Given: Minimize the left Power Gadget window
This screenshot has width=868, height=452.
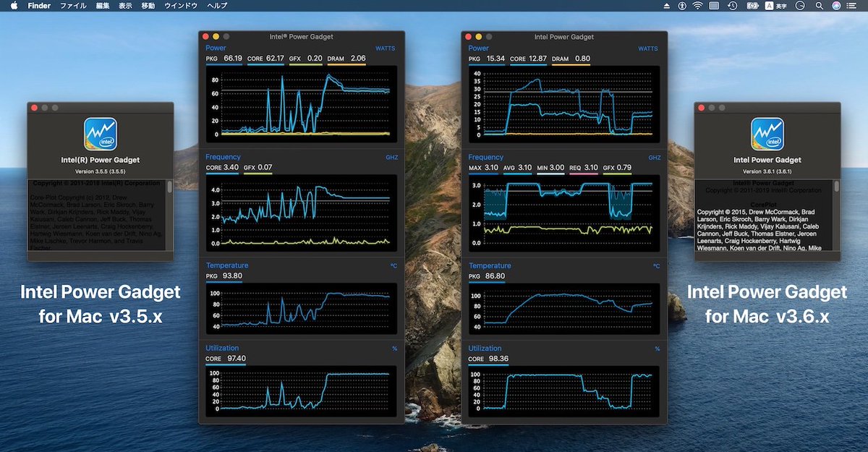Looking at the screenshot, I should [x=216, y=36].
